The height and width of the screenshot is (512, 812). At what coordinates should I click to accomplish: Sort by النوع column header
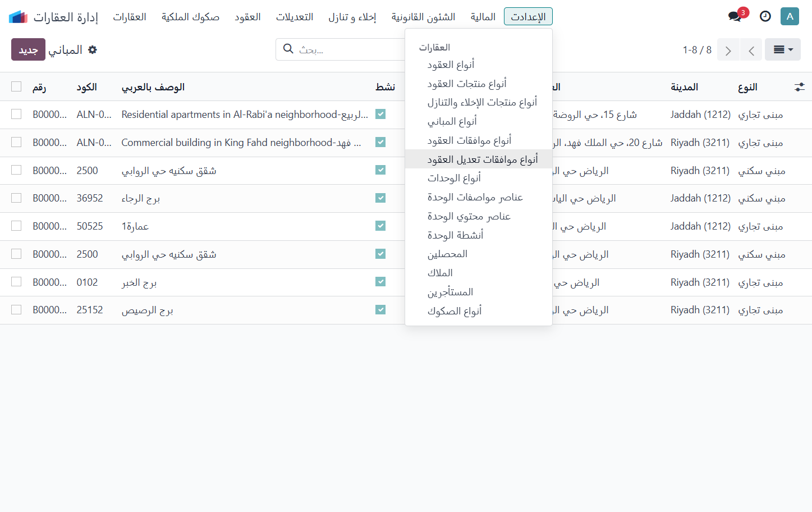click(747, 87)
